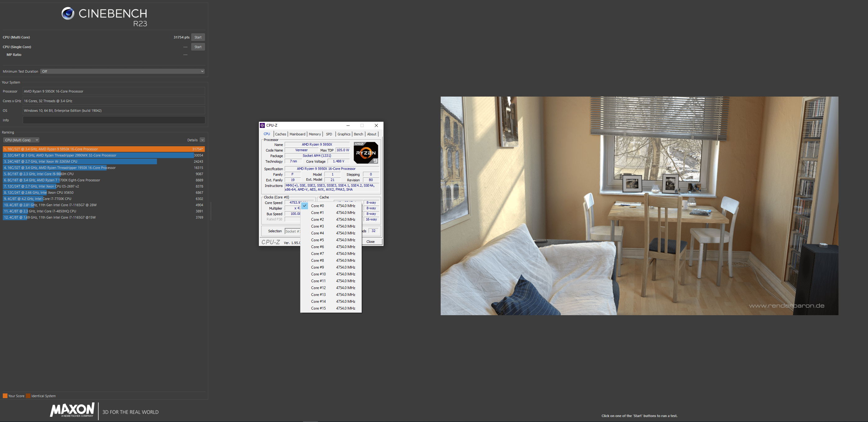Select Core #2 in the core menu
Image resolution: width=868 pixels, height=422 pixels.
pyautogui.click(x=331, y=219)
